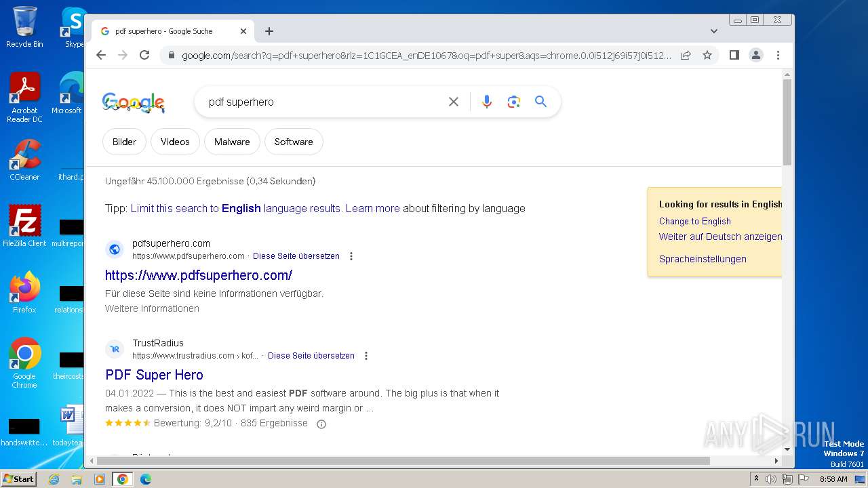This screenshot has height=488, width=868.
Task: Click the vertical page scrollbar
Action: (787, 122)
